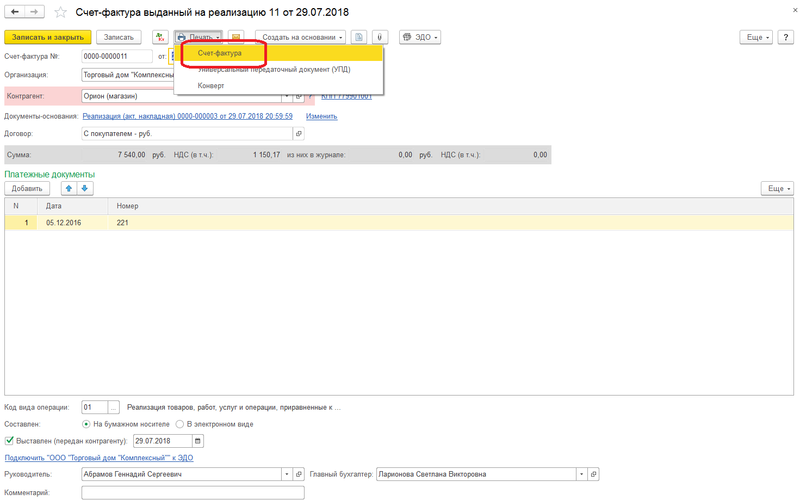Expand the Руководитель dropdown arrow
Screen dimensions: 800x500
click(287, 474)
